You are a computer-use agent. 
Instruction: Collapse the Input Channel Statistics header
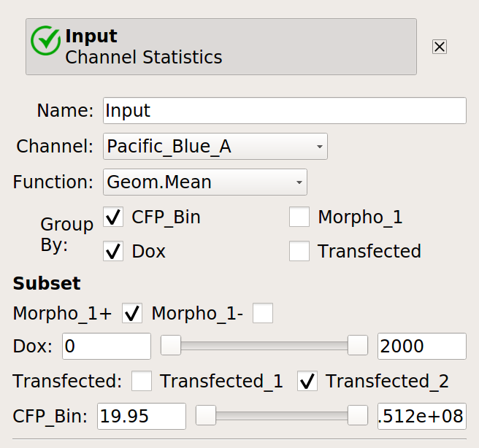(221, 47)
